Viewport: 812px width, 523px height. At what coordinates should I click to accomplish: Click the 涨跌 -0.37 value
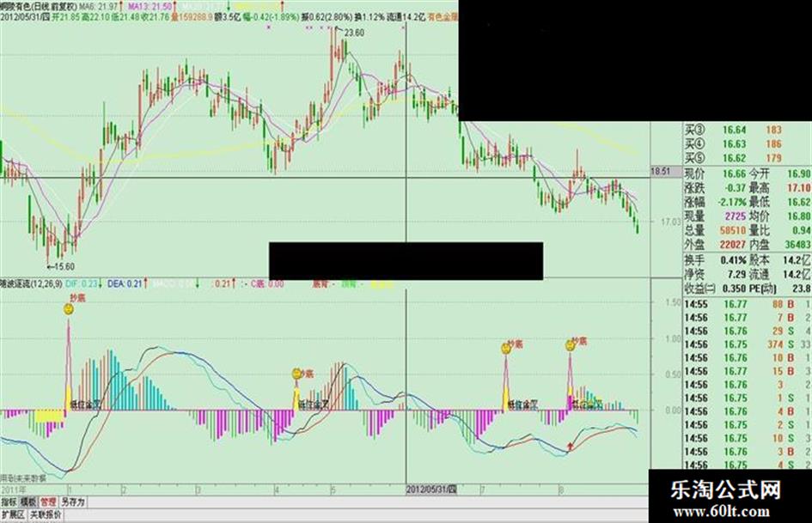pos(735,188)
